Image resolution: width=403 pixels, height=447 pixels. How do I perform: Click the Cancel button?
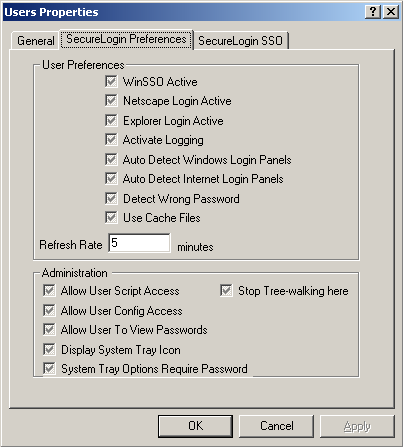277,426
